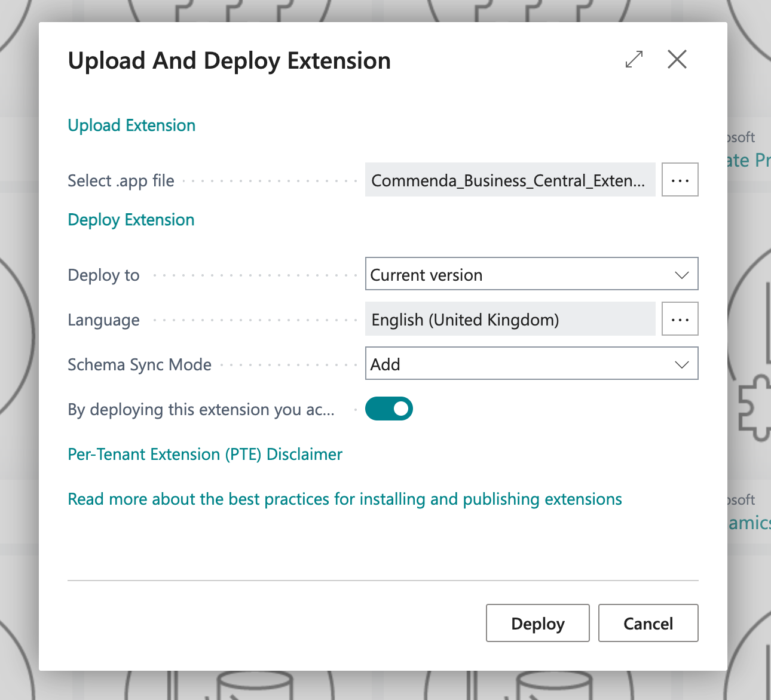Toggle the deployment acceptance switch
The width and height of the screenshot is (771, 700).
pos(389,409)
